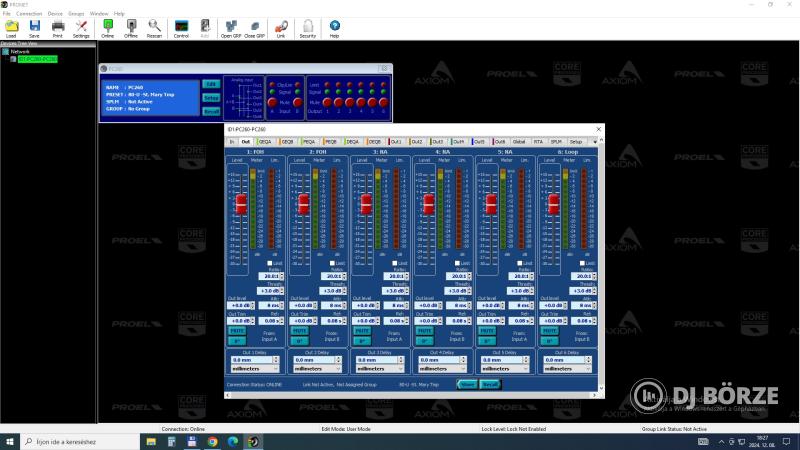Toggle phase 0° button on output channel 2
Screen dimensions: 800x450
point(299,341)
